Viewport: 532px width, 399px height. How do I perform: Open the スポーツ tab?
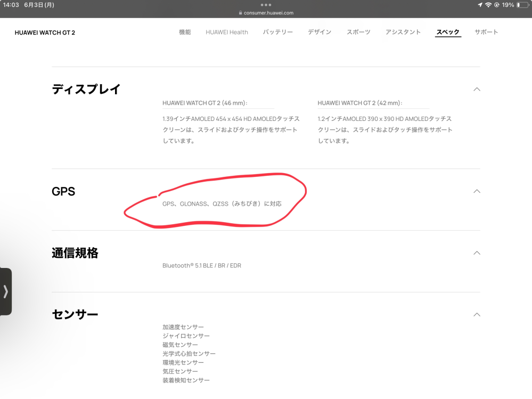coord(358,32)
